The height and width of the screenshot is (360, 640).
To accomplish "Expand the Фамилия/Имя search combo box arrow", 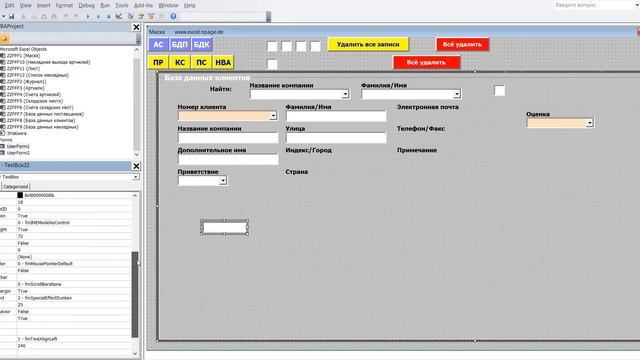I will tap(457, 94).
